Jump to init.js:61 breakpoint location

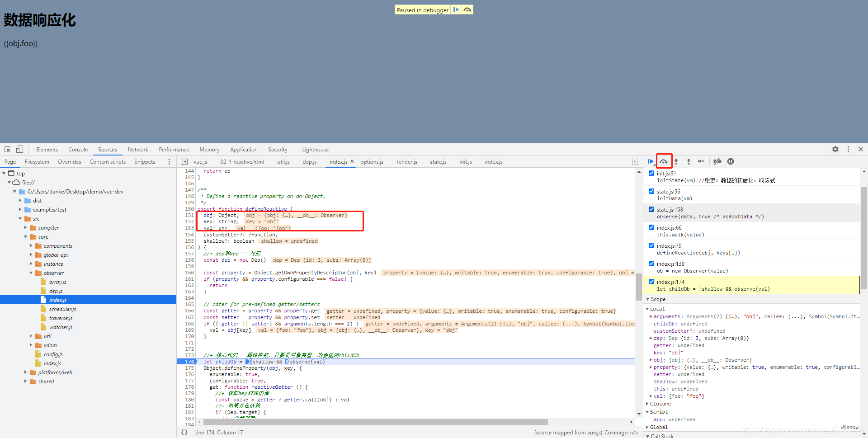tap(666, 174)
